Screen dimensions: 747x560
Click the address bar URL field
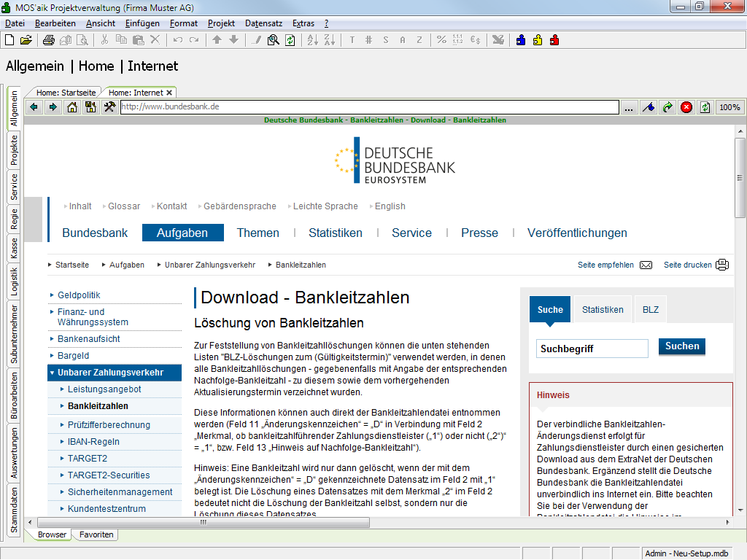370,106
